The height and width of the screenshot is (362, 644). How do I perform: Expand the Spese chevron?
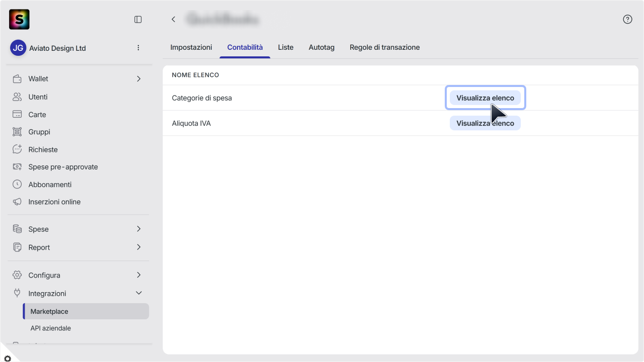tap(139, 229)
